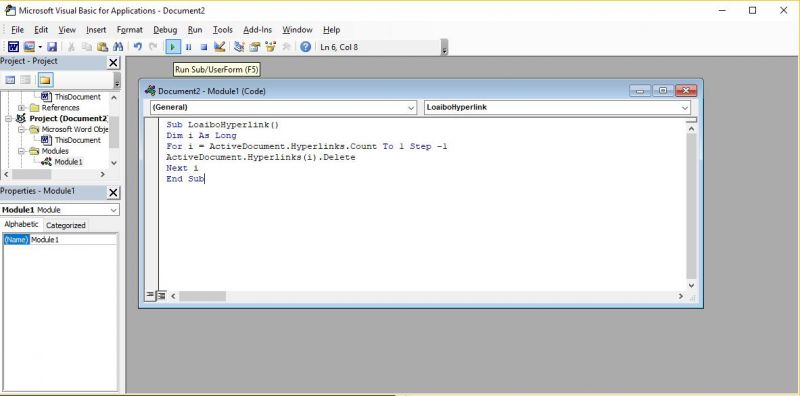Screen dimensions: 800x396
Task: Open the Insert menu
Action: point(96,30)
